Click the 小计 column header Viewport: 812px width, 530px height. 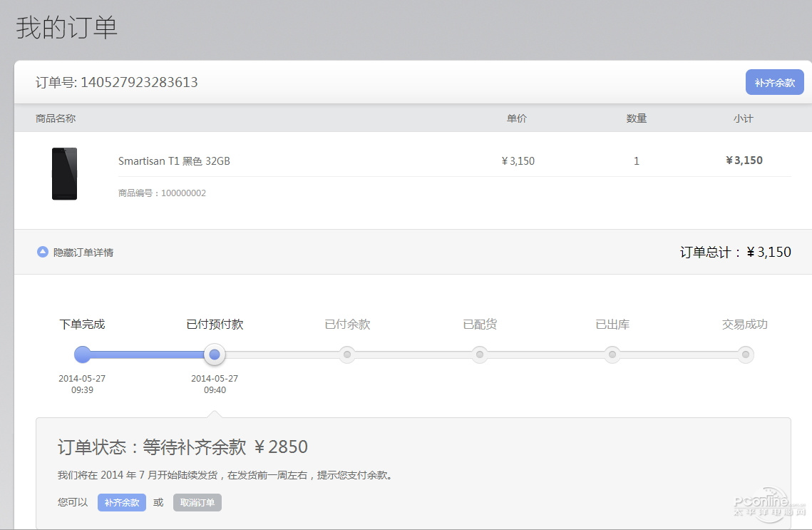pyautogui.click(x=743, y=118)
